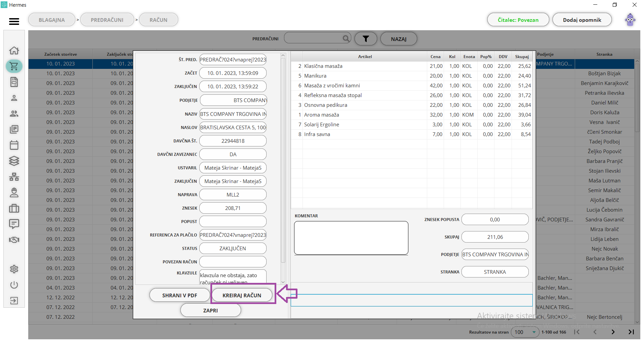Viewport: 644px width, 345px height.
Task: Go to the last results page
Action: 631,332
